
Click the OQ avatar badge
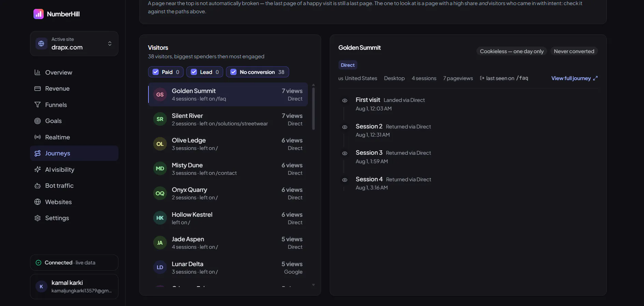coord(160,193)
